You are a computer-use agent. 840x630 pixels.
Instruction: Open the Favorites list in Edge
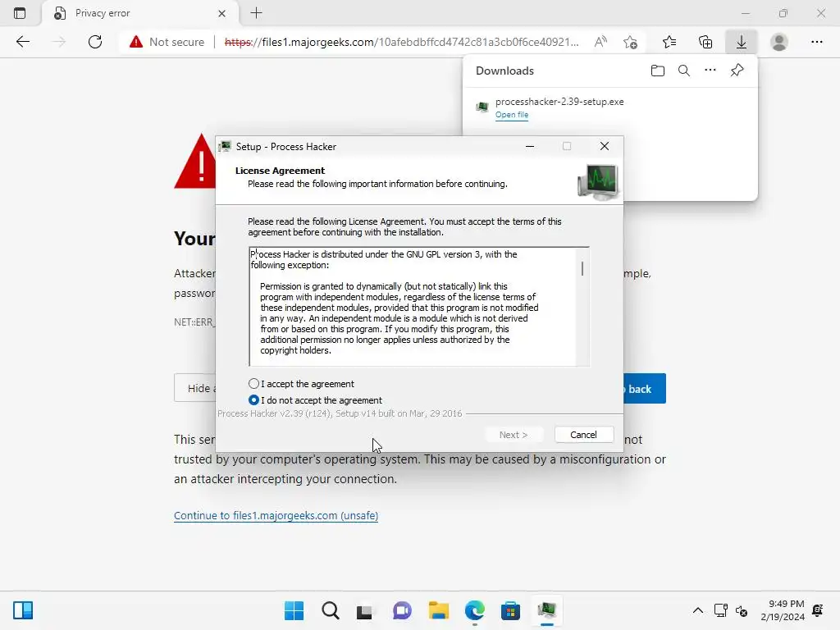669,42
